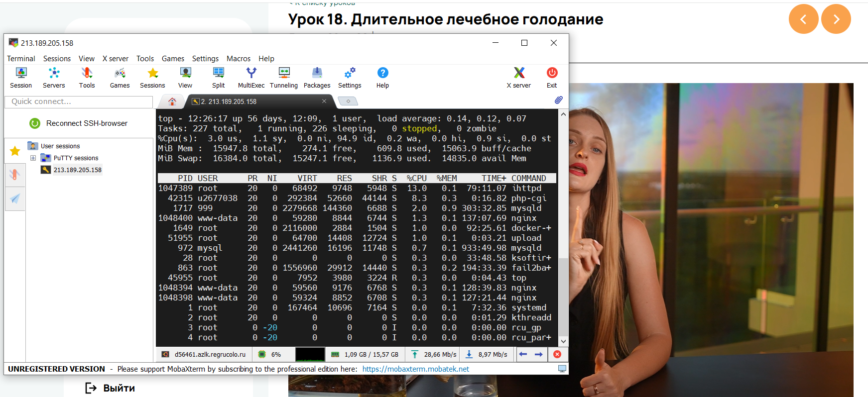The height and width of the screenshot is (397, 868).
Task: Select the 213.189.205.158 saved session
Action: click(x=77, y=170)
